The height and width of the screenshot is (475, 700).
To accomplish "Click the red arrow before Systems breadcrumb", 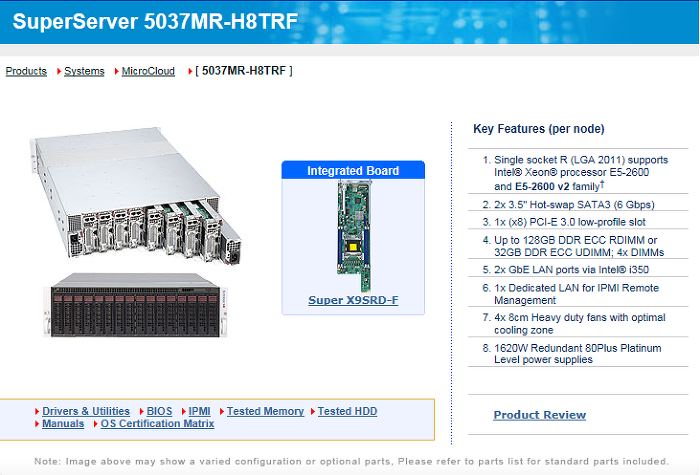I will 59,71.
